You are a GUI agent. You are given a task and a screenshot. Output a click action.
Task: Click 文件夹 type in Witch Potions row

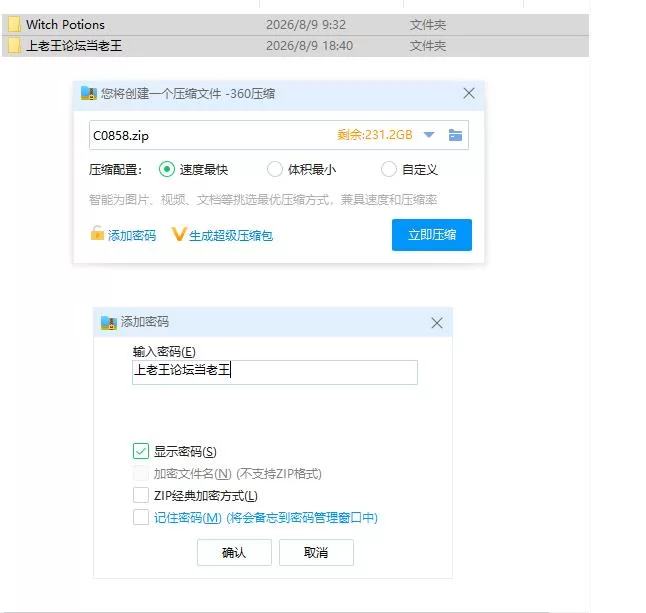click(428, 25)
